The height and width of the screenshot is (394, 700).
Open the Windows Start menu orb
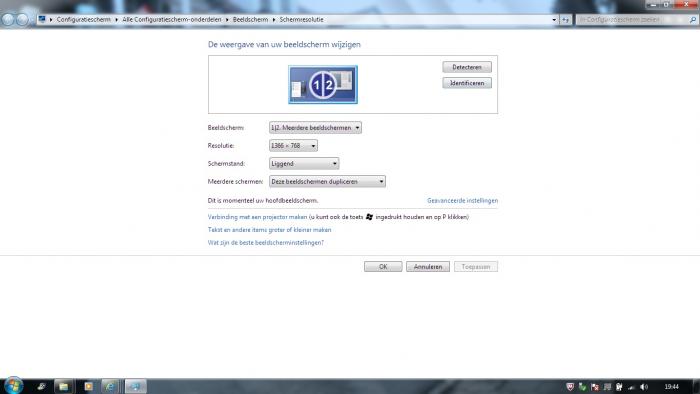(13, 385)
